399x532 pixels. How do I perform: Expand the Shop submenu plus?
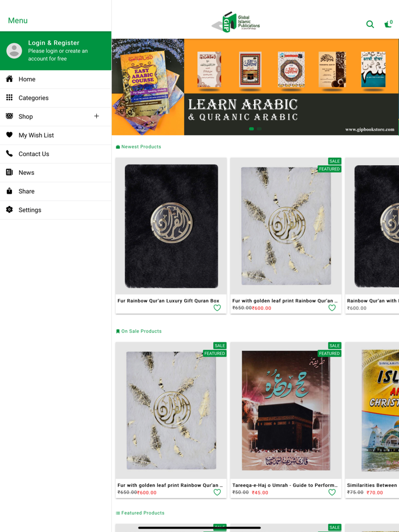click(x=96, y=116)
